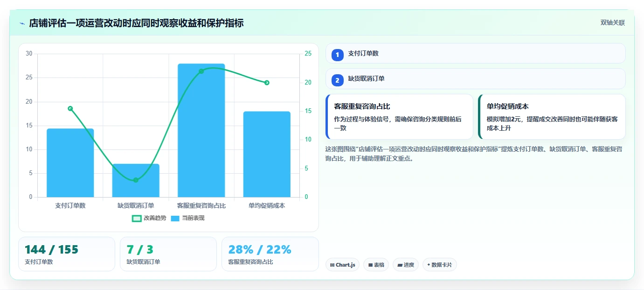644x290 pixels.
Task: Click the 双轴关联 label in header
Action: 612,23
